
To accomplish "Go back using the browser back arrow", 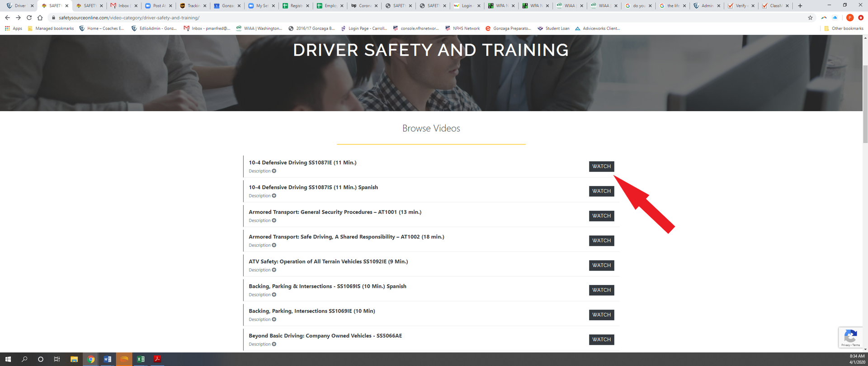I will (7, 18).
